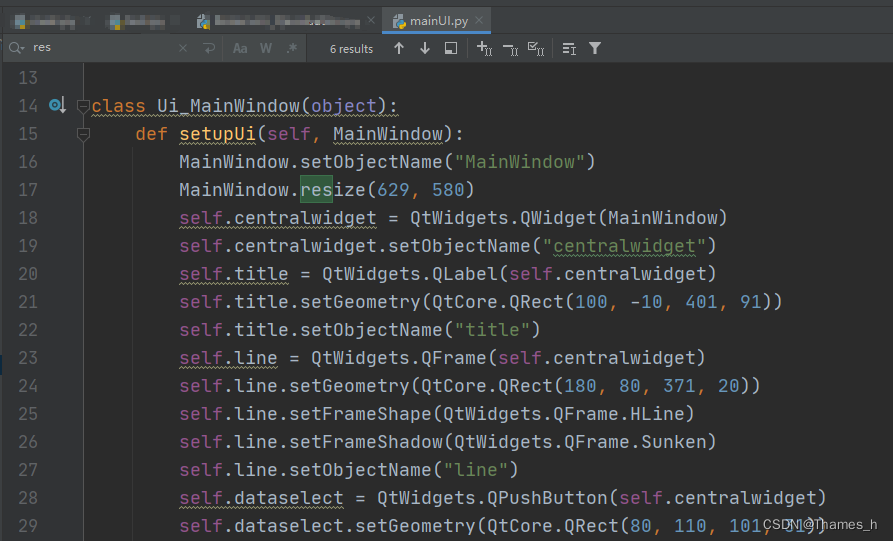Add selection for next occurrence icon
This screenshot has height=541, width=893.
click(484, 48)
